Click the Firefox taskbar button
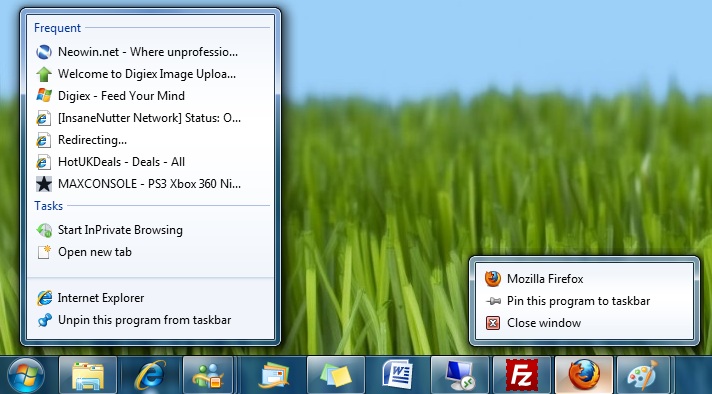Image resolution: width=712 pixels, height=394 pixels. (584, 375)
